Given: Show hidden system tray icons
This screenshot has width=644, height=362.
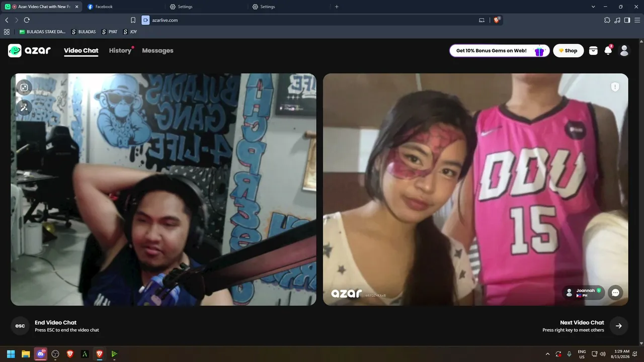Looking at the screenshot, I should coord(548,354).
